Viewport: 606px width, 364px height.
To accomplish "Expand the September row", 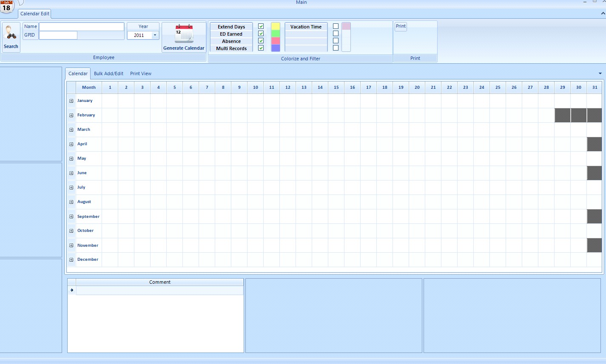I will [x=71, y=217].
